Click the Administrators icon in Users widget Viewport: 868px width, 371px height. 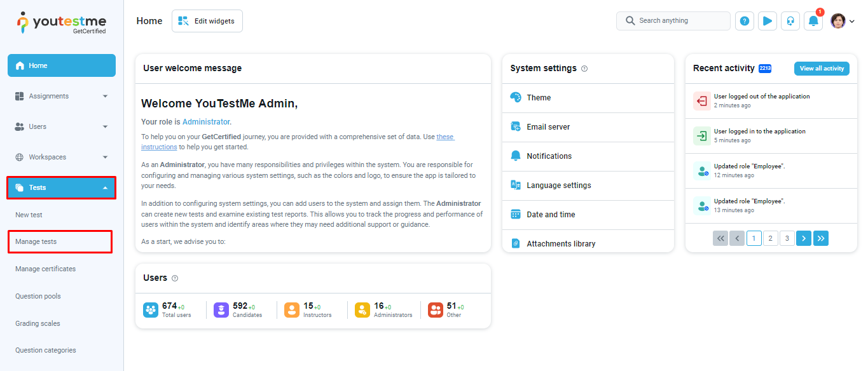point(362,310)
